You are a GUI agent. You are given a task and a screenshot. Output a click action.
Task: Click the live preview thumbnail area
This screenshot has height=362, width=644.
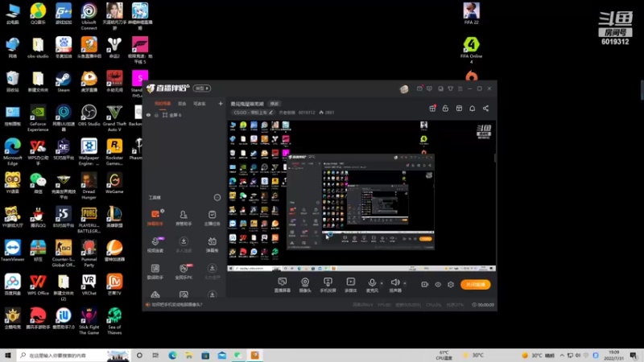tap(361, 196)
